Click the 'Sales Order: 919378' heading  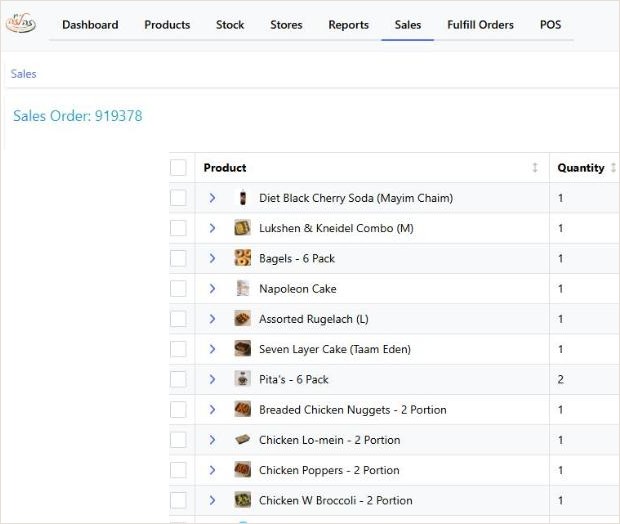point(78,116)
